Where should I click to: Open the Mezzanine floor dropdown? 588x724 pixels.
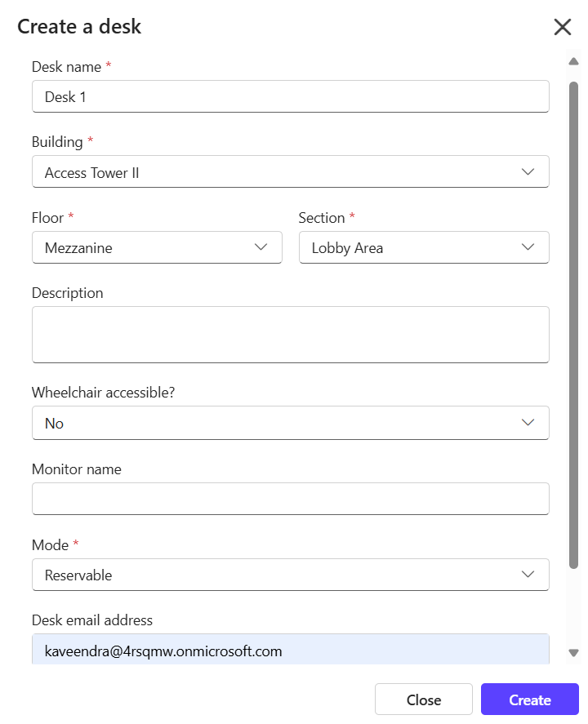pos(157,247)
